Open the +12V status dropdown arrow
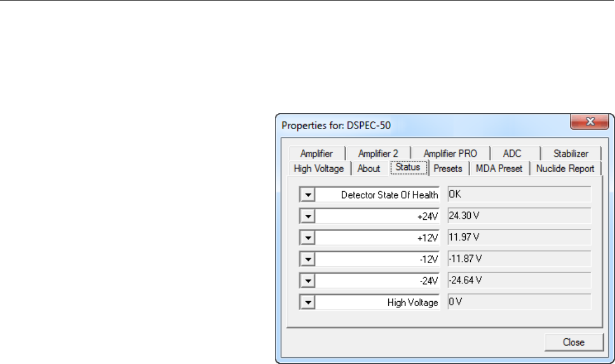Image resolution: width=615 pixels, height=364 pixels. (x=308, y=238)
